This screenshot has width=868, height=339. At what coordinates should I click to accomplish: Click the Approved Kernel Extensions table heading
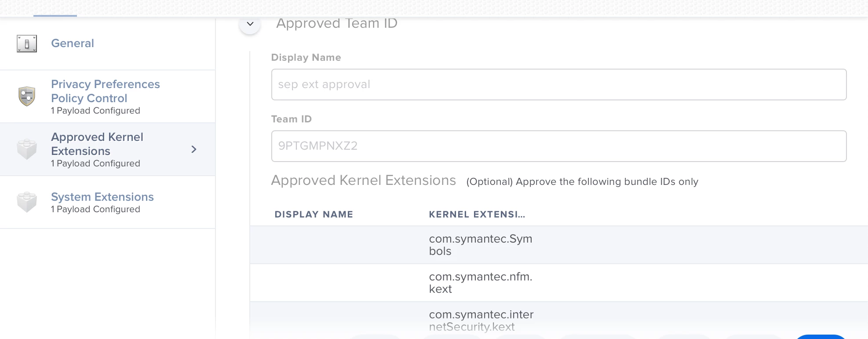click(363, 181)
